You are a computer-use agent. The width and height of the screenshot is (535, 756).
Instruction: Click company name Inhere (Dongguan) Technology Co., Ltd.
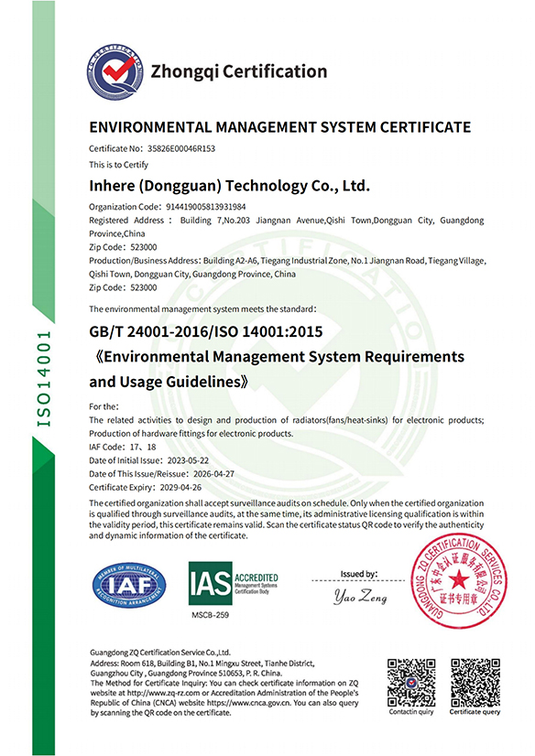pyautogui.click(x=230, y=186)
